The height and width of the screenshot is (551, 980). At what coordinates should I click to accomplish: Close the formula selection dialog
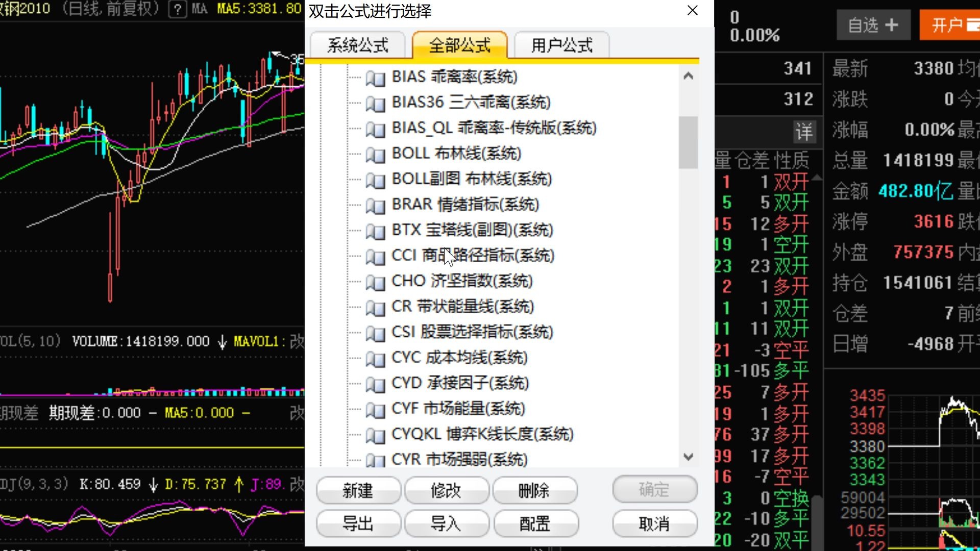[x=692, y=11]
